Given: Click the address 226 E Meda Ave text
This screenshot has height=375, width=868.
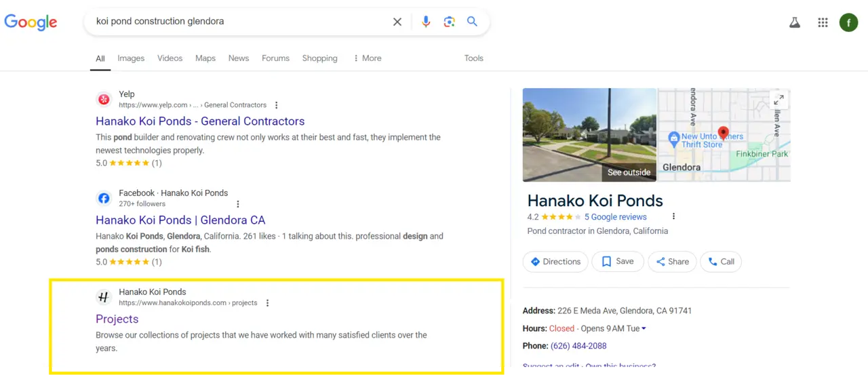Looking at the screenshot, I should pos(625,311).
